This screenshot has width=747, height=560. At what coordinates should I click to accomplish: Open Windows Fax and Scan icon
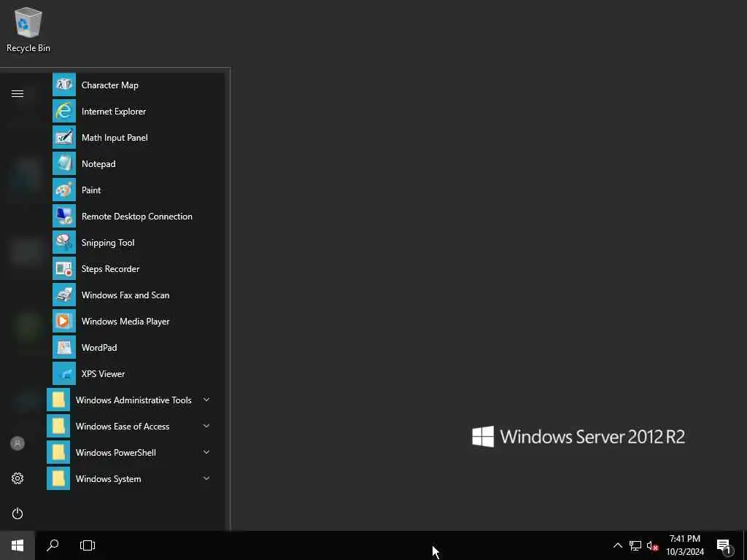[x=64, y=295]
